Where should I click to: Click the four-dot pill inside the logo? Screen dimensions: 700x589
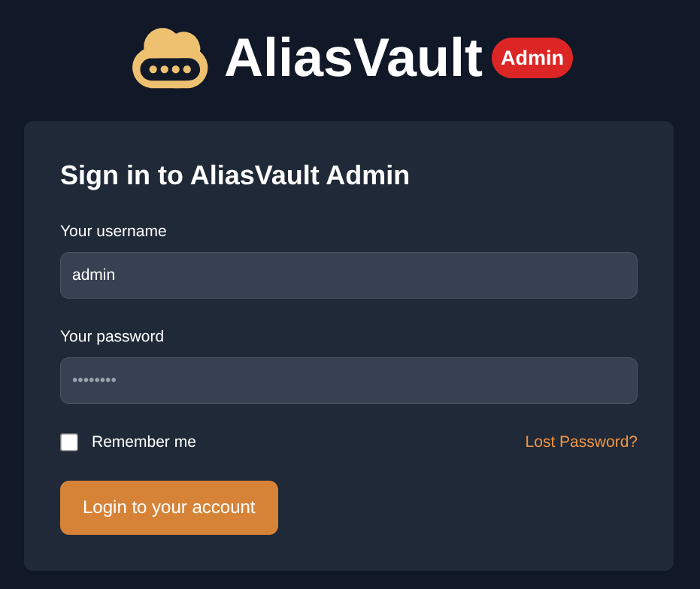coord(170,69)
